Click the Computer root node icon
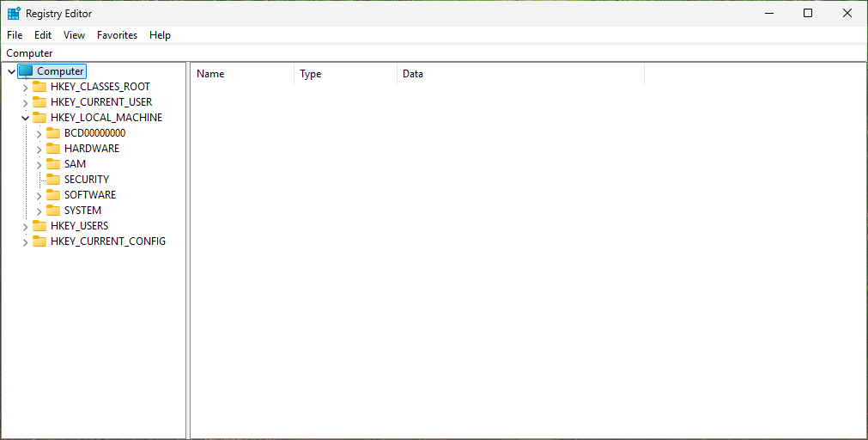 point(26,71)
